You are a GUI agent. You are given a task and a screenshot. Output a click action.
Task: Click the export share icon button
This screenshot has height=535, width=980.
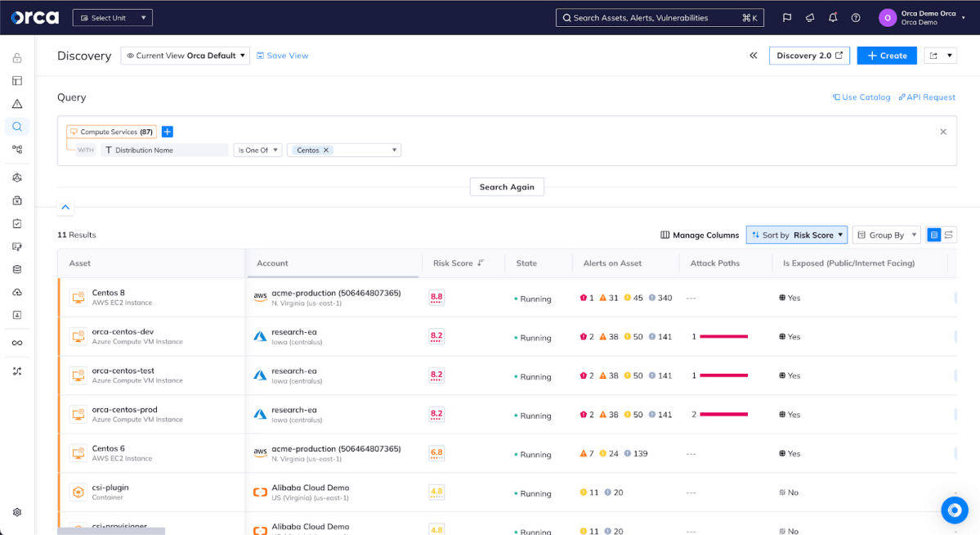[x=933, y=56]
